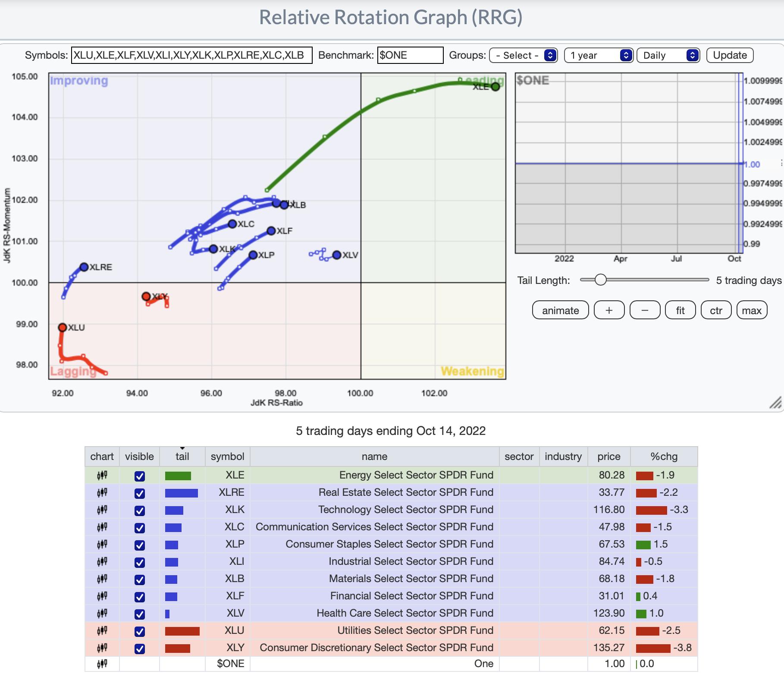Click the chart icon in the XLV row

pos(102,614)
